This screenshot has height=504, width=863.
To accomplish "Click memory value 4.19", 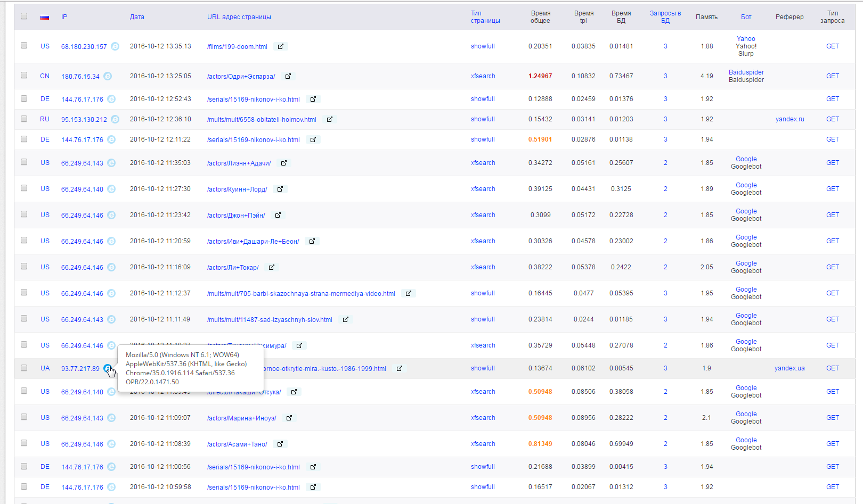I will (706, 76).
